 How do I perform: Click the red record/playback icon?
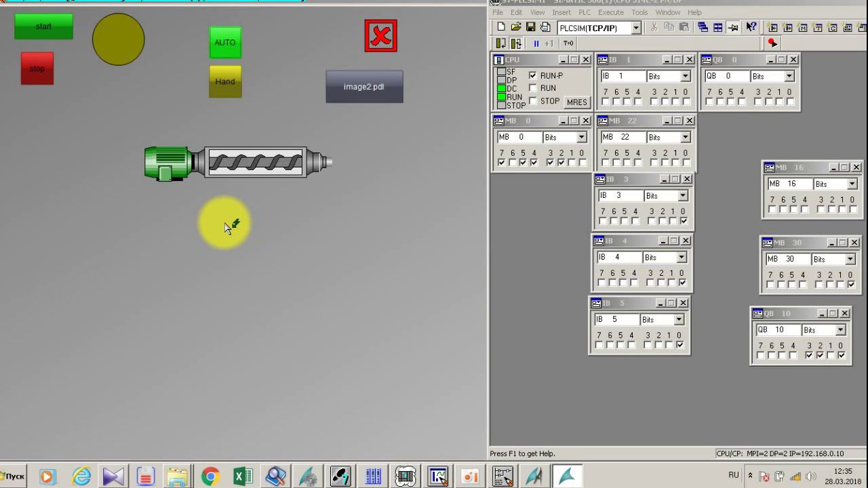point(772,43)
